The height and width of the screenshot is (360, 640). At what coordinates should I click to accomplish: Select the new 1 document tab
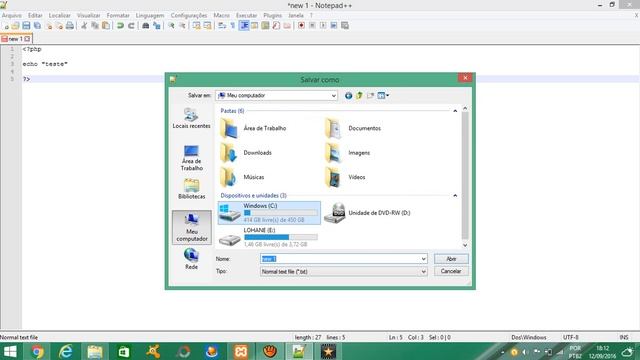pyautogui.click(x=16, y=39)
